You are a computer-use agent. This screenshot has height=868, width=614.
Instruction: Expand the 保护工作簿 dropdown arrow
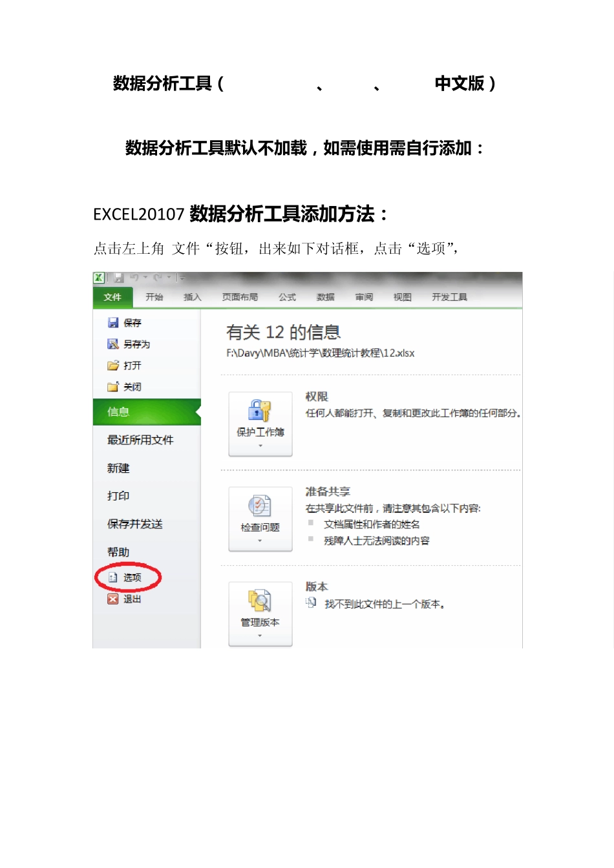point(260,446)
